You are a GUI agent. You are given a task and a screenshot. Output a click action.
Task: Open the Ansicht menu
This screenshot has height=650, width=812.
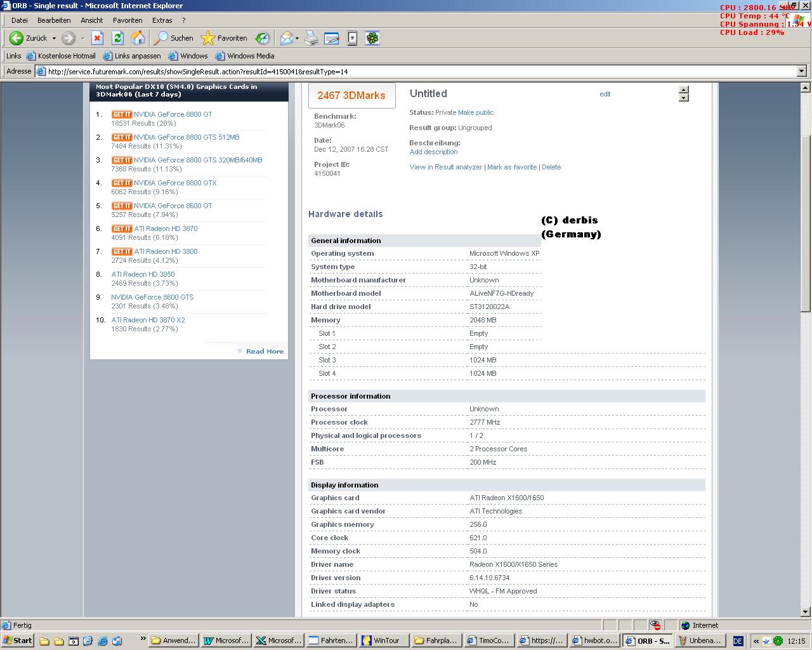tap(92, 20)
